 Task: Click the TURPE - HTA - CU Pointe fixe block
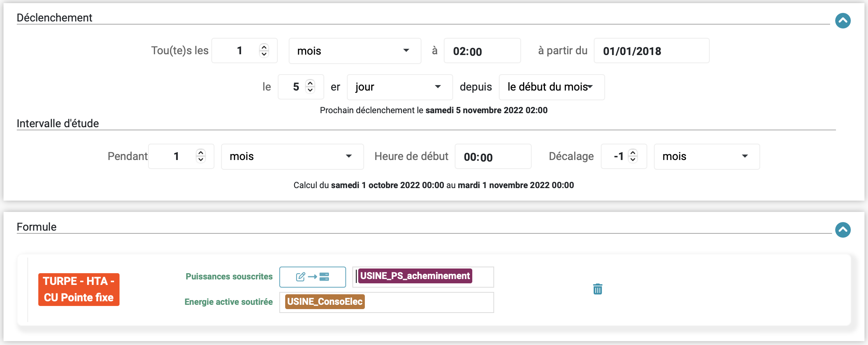pos(79,289)
